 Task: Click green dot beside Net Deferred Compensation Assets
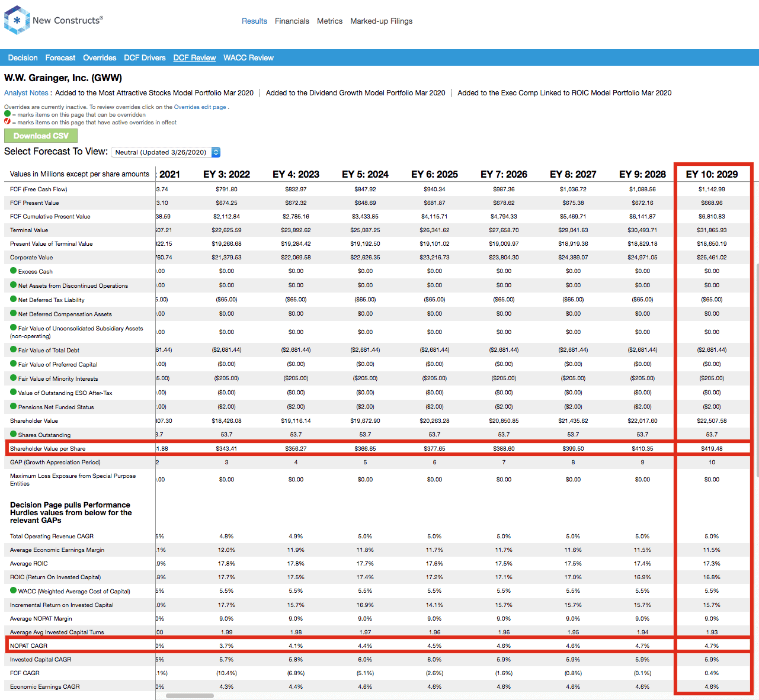pos(13,313)
